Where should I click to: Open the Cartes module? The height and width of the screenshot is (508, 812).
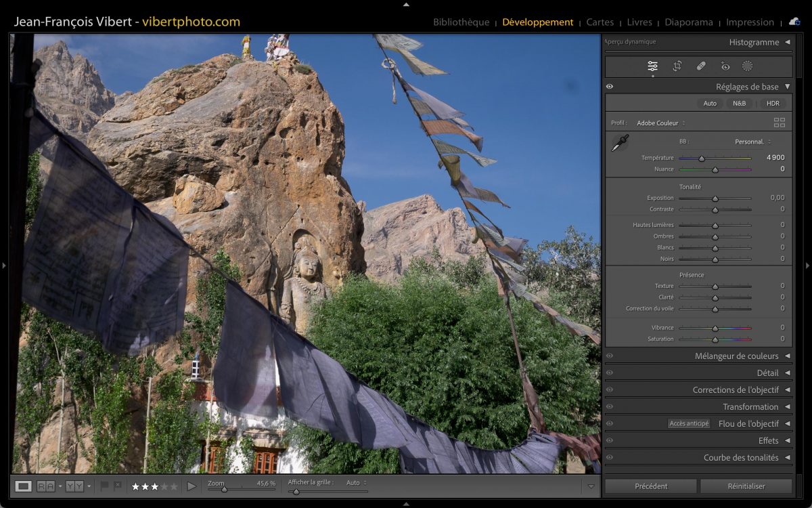point(600,22)
